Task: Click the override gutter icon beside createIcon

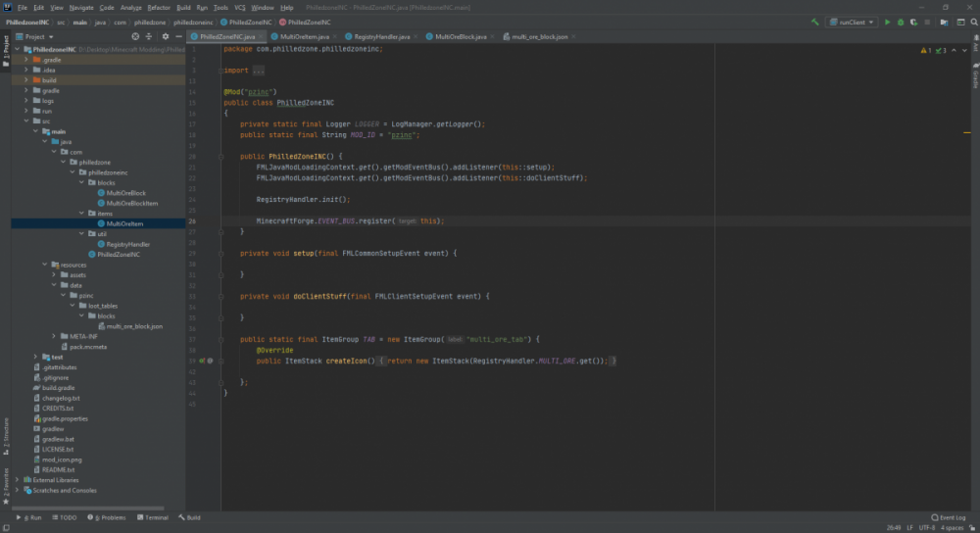Action: click(x=202, y=362)
